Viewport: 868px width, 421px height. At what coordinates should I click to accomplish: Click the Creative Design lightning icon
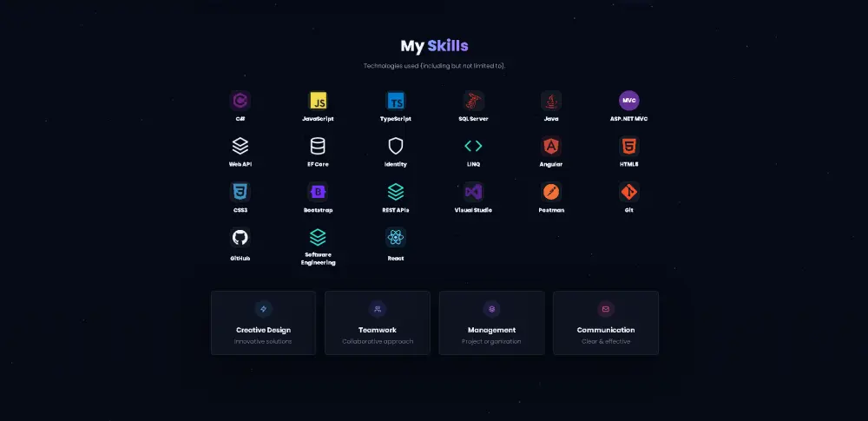pyautogui.click(x=264, y=309)
